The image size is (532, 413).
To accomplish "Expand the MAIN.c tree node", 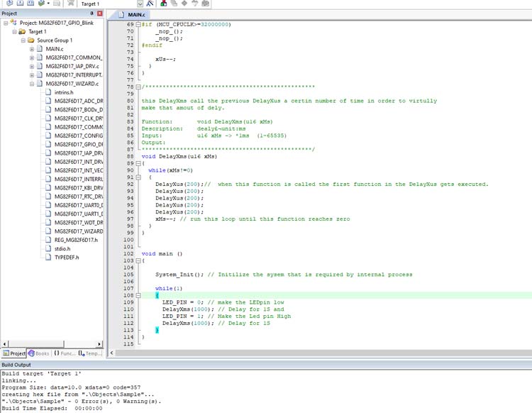I will click(x=32, y=49).
